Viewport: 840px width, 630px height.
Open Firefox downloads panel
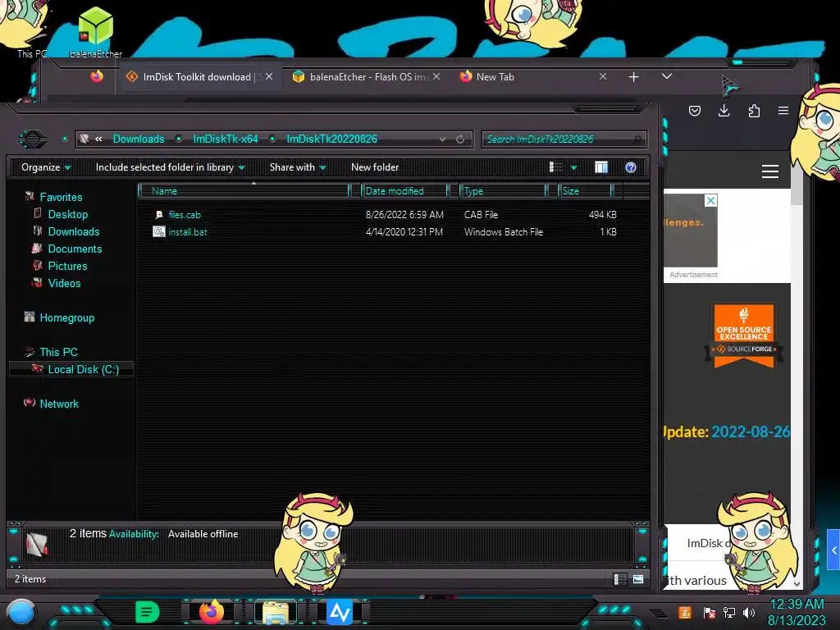pyautogui.click(x=724, y=111)
